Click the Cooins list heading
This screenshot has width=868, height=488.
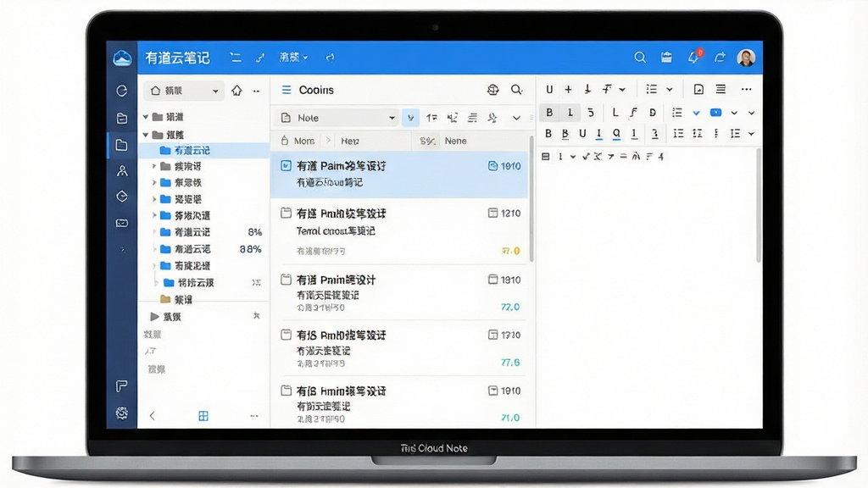(x=316, y=90)
